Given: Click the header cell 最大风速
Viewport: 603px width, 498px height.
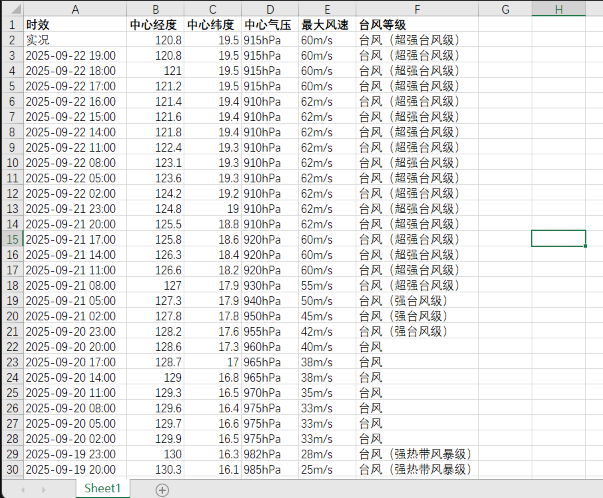Looking at the screenshot, I should [327, 25].
